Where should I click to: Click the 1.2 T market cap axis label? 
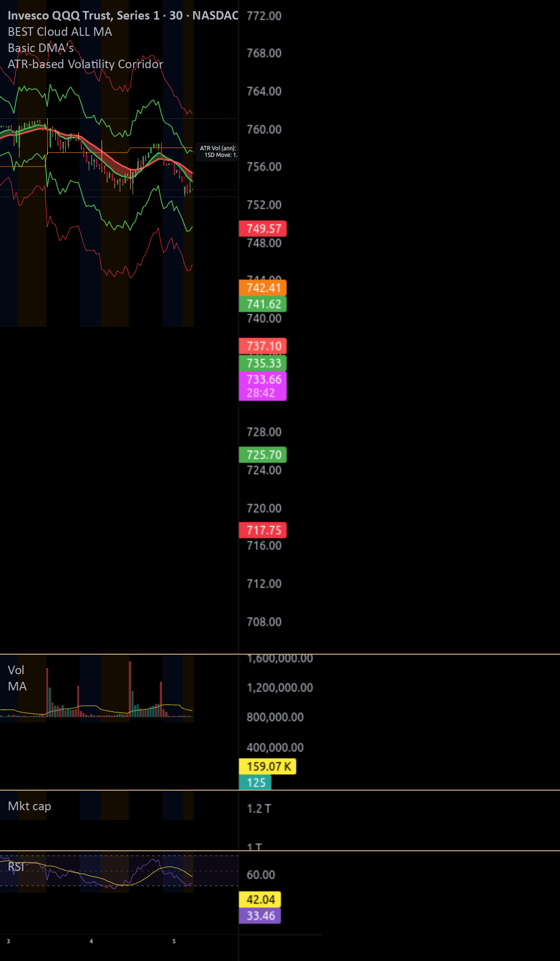(259, 809)
